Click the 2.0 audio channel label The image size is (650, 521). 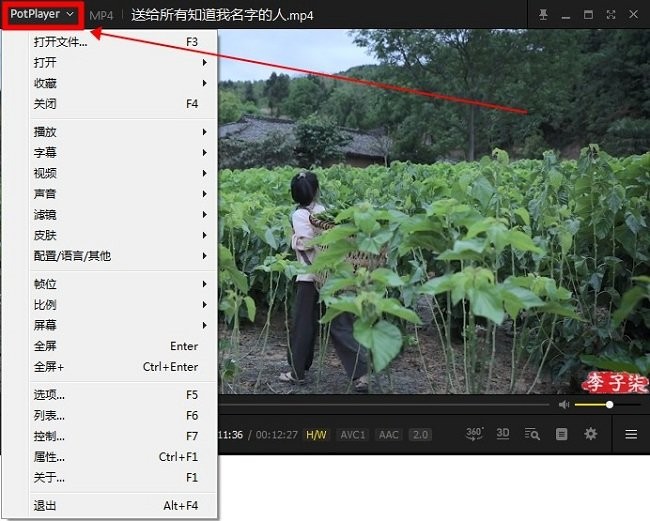click(x=420, y=435)
